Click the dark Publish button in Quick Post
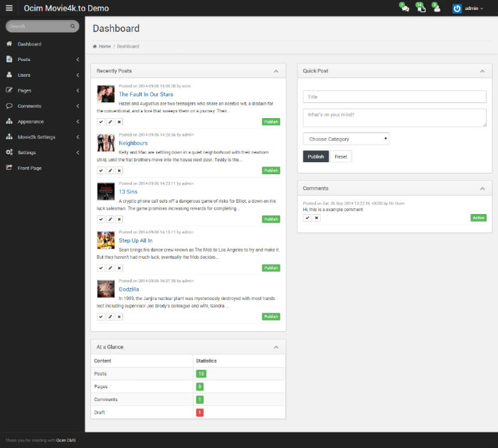The image size is (498, 448). tap(316, 156)
